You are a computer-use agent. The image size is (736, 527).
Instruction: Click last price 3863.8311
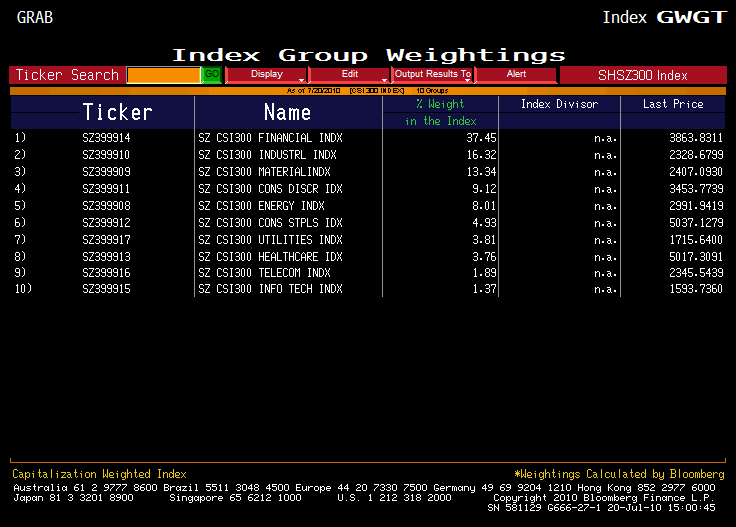click(696, 138)
